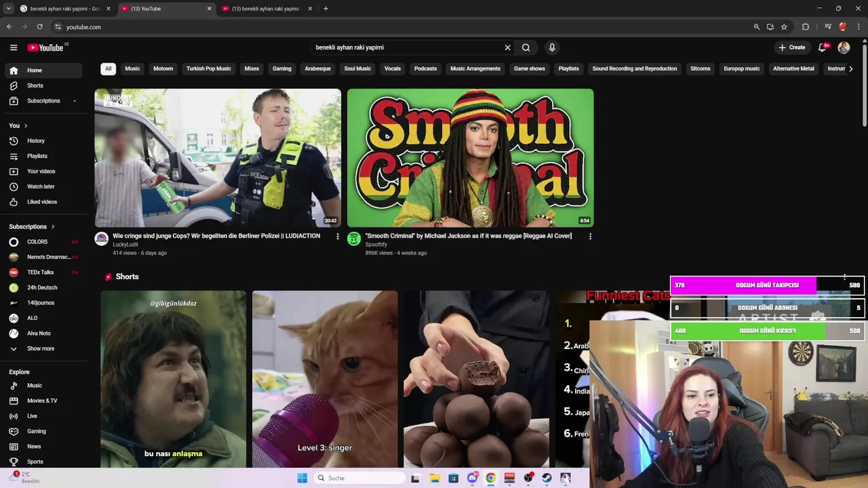Viewport: 868px width, 488px height.
Task: Expand the You section chevron
Action: click(26, 125)
